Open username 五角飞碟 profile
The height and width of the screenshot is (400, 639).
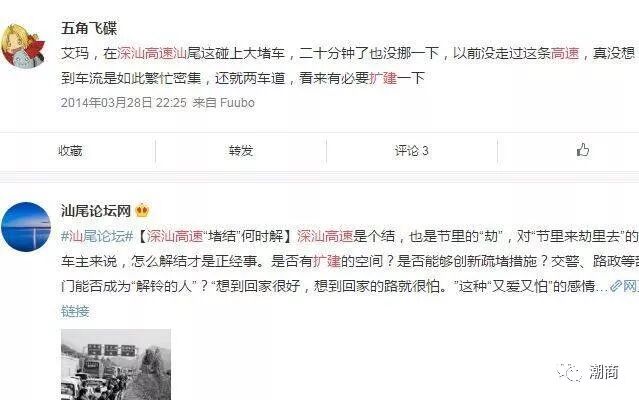coord(89,28)
